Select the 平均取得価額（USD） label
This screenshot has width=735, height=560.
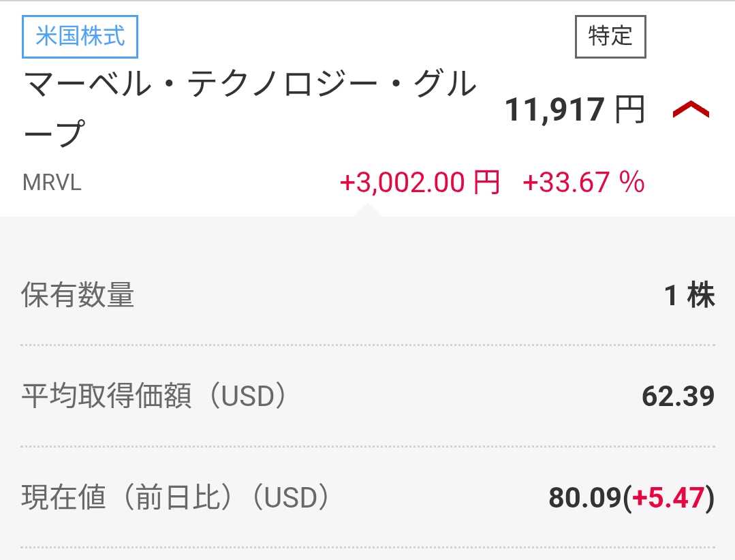(x=154, y=396)
